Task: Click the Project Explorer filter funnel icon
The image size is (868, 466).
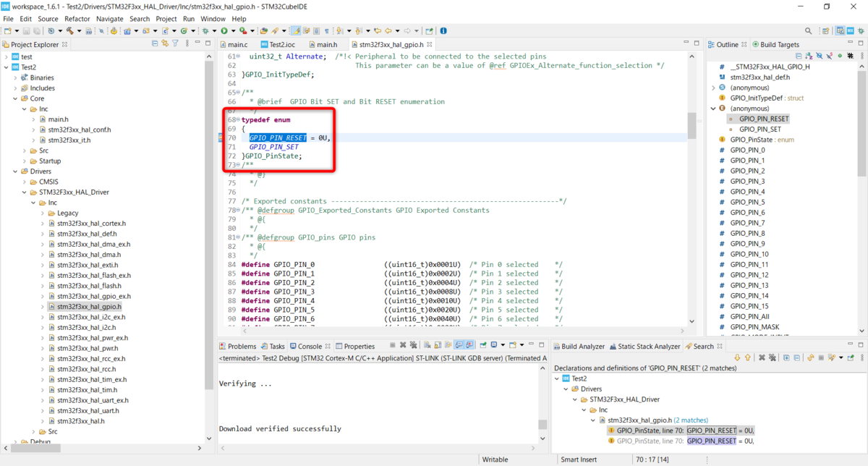Action: [x=175, y=44]
